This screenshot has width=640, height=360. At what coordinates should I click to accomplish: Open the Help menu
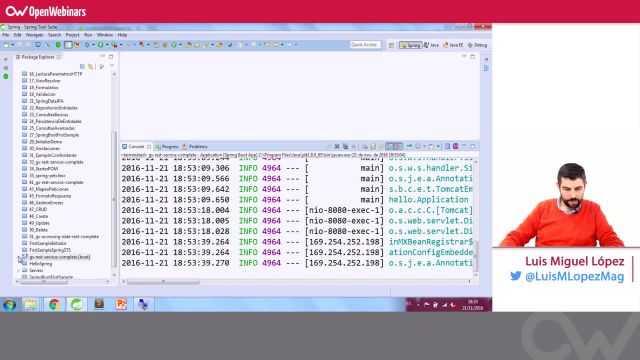tap(122, 35)
